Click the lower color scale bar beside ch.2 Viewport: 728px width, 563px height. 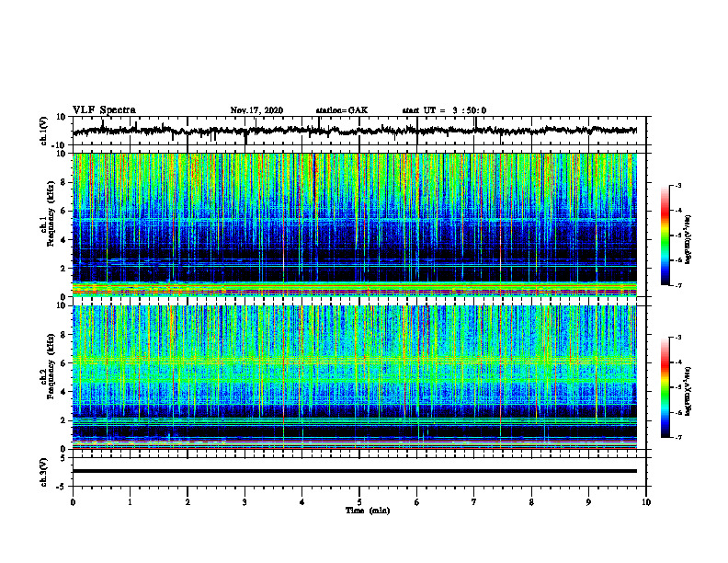(665, 387)
